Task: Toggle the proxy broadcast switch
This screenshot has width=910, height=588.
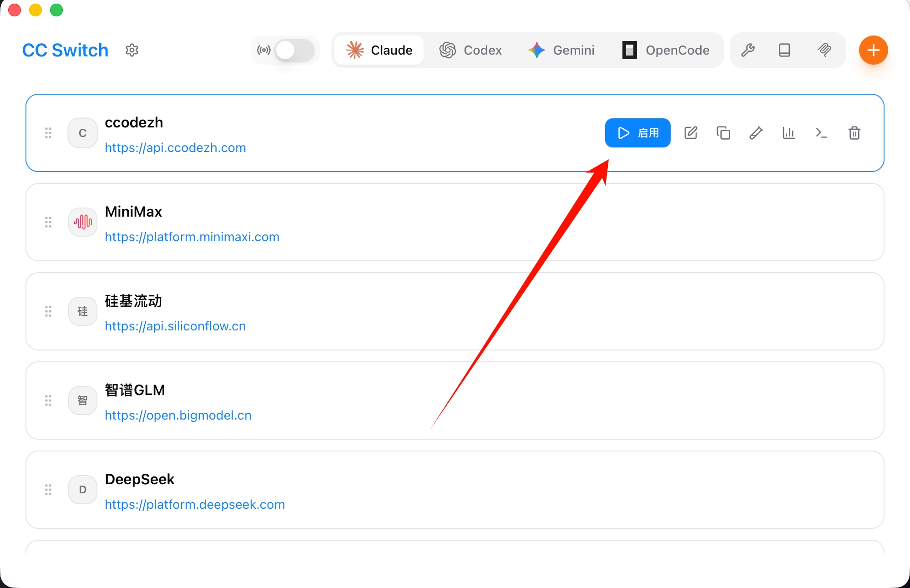Action: 294,50
